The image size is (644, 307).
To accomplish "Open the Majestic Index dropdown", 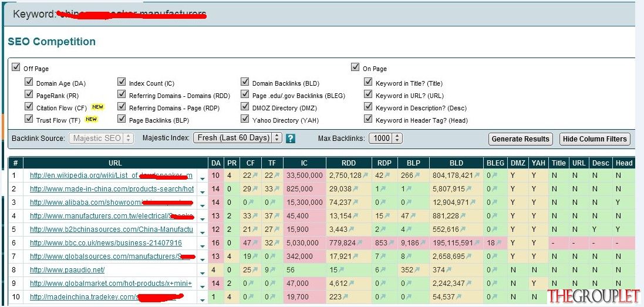I will coord(238,138).
